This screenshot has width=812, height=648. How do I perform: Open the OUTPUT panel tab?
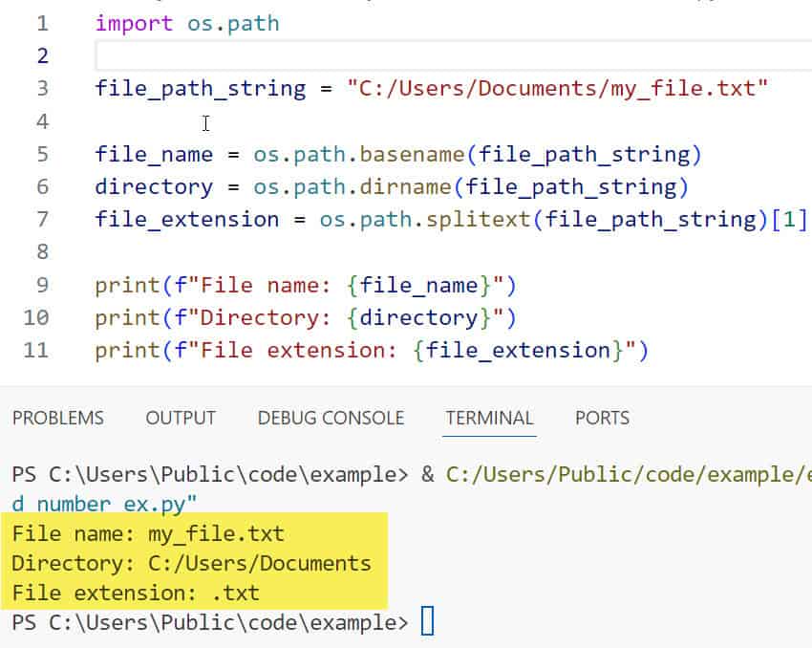[x=181, y=418]
